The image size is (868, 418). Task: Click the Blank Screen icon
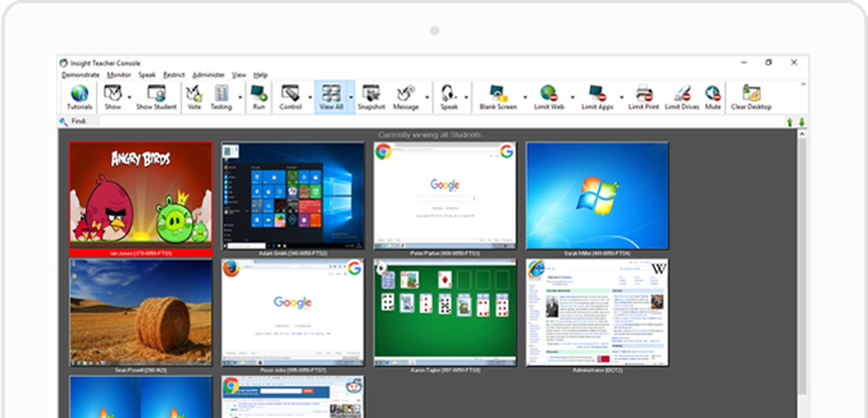pos(497,93)
